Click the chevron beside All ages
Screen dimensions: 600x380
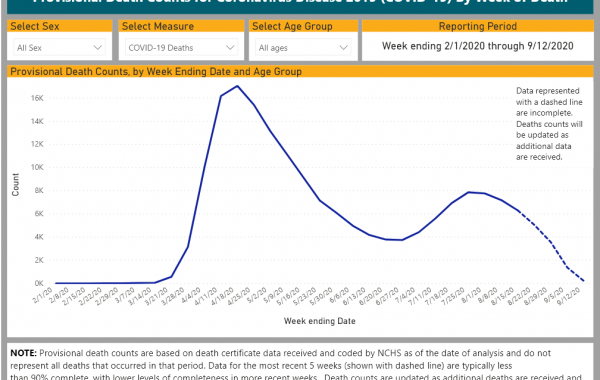click(343, 48)
